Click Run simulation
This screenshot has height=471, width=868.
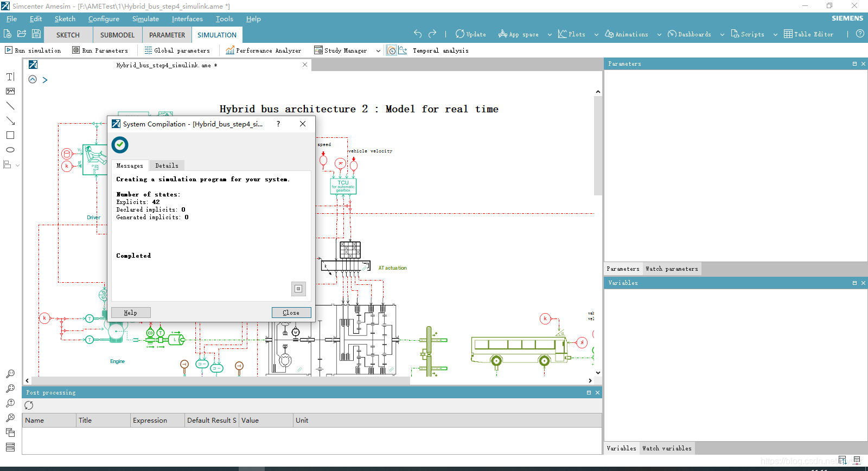click(x=33, y=50)
